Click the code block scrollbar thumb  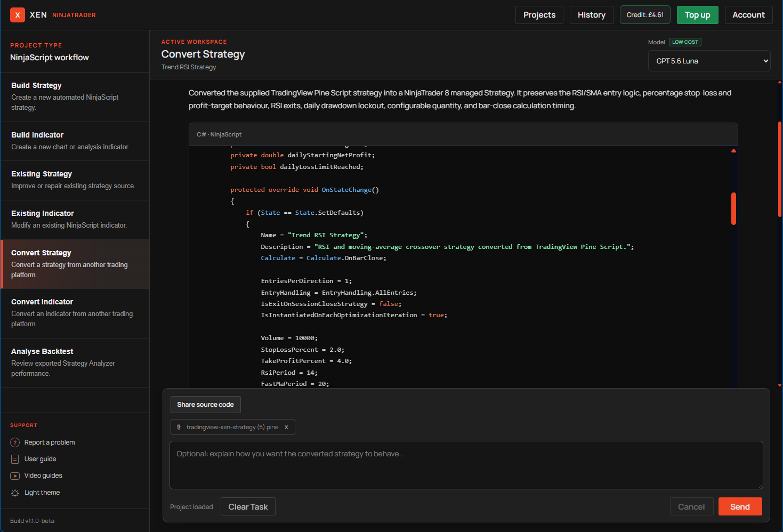733,208
